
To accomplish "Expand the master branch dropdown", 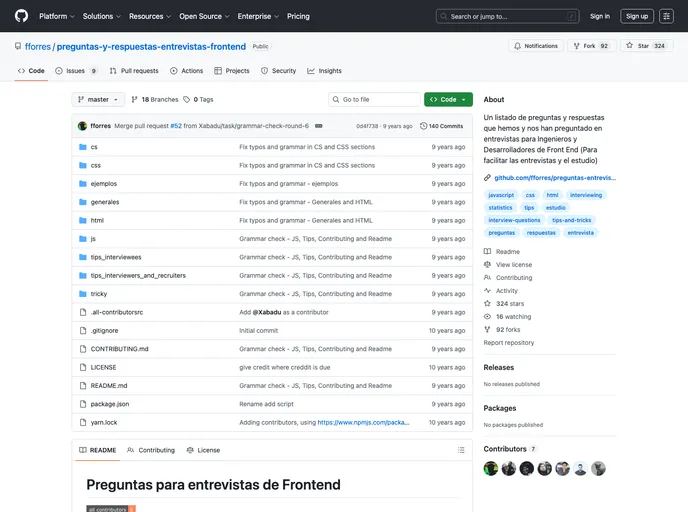I will point(99,100).
